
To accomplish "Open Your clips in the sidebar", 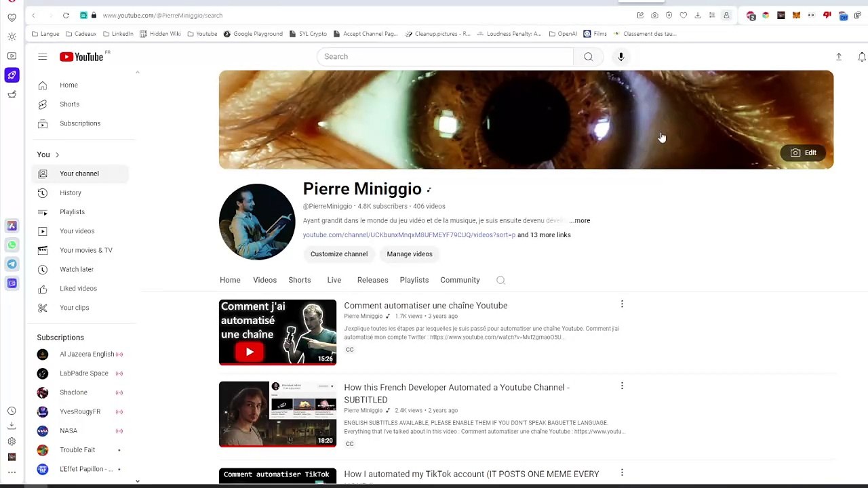I will (x=79, y=308).
